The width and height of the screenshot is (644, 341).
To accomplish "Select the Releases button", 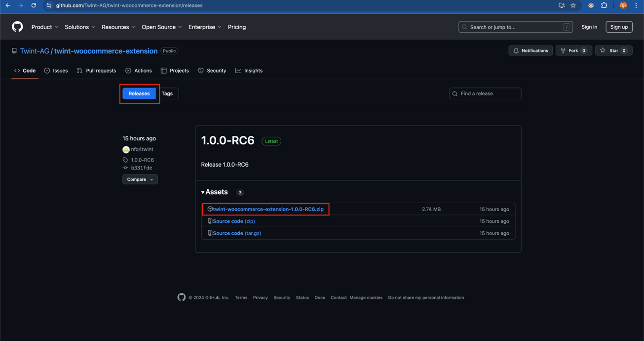I will (139, 93).
